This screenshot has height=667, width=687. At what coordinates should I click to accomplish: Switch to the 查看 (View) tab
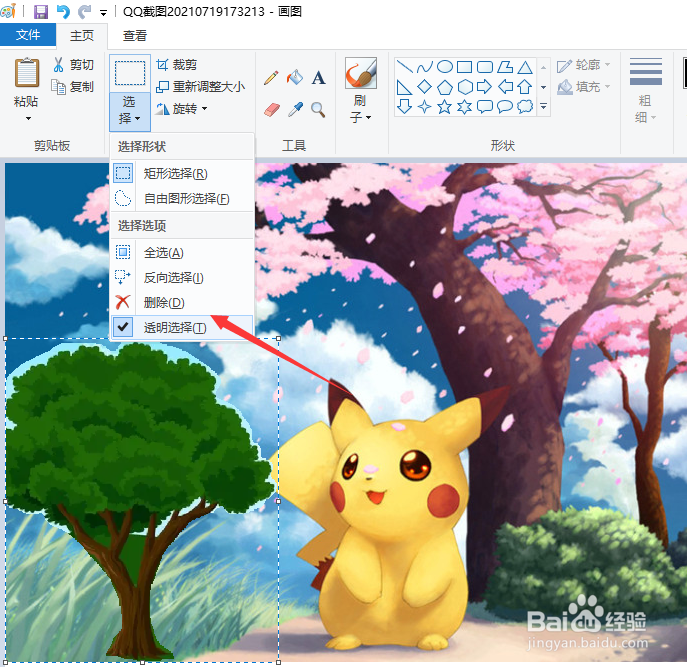click(135, 35)
